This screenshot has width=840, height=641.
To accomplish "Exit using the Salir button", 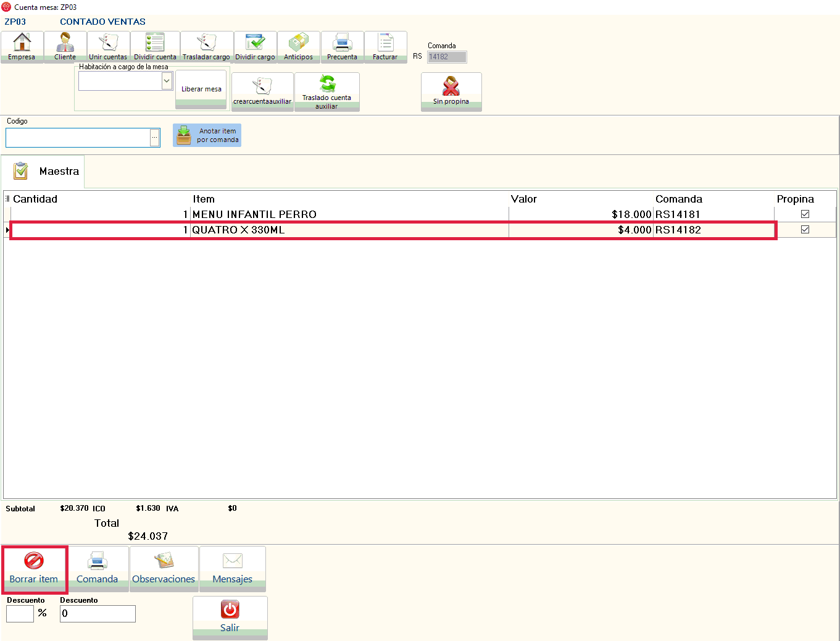I will [x=230, y=617].
